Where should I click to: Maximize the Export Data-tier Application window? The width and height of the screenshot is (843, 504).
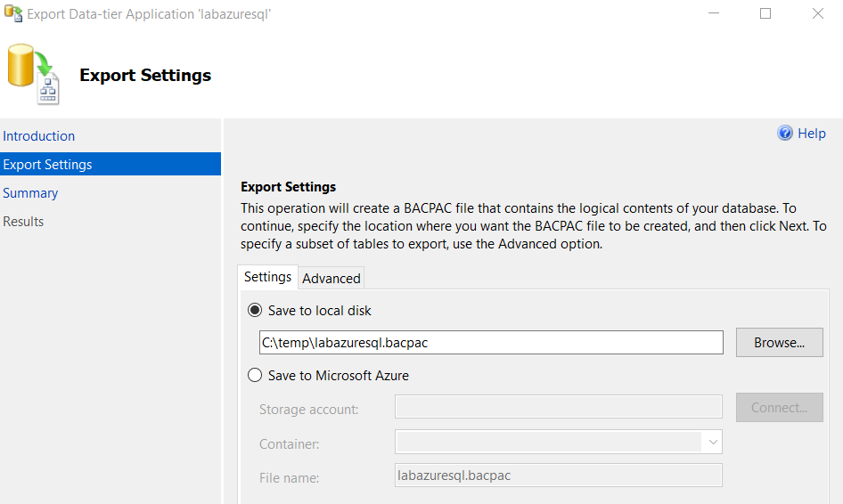(x=765, y=13)
